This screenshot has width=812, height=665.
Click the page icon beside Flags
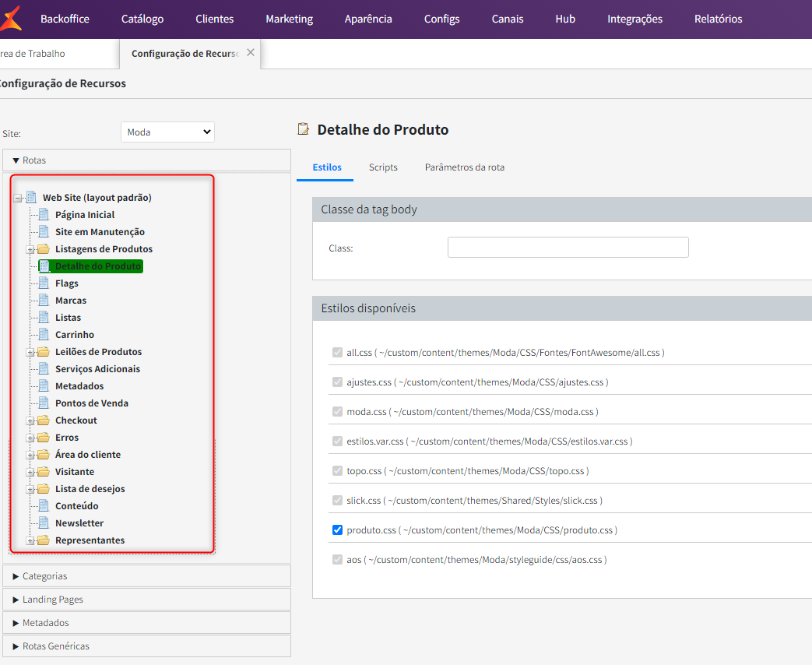pos(44,283)
